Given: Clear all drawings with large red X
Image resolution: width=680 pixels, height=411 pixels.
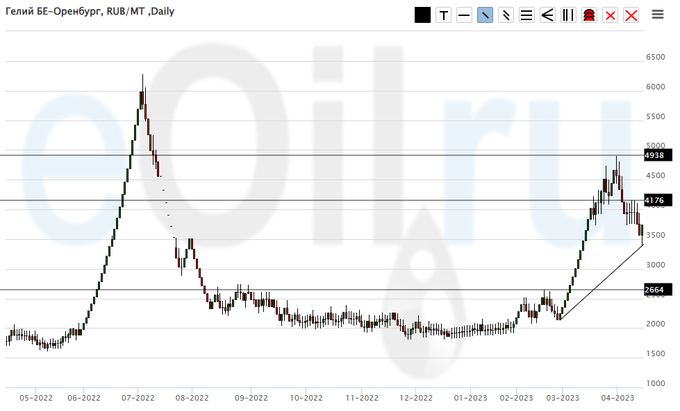Looking at the screenshot, I should click(631, 15).
